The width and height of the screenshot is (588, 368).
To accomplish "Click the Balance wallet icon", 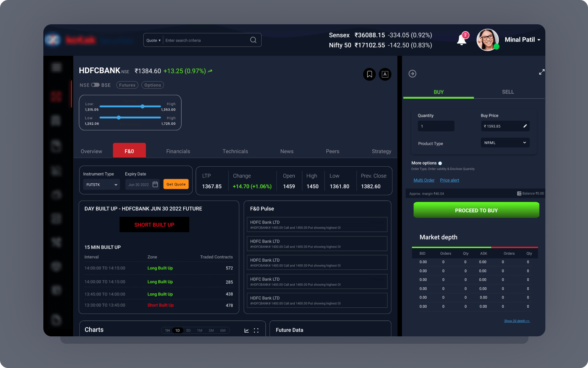I will coord(519,194).
